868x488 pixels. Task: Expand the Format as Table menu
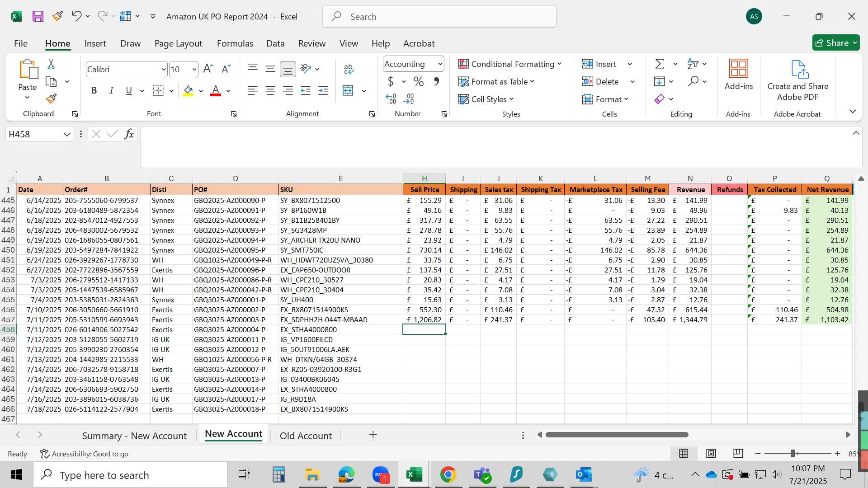[496, 82]
